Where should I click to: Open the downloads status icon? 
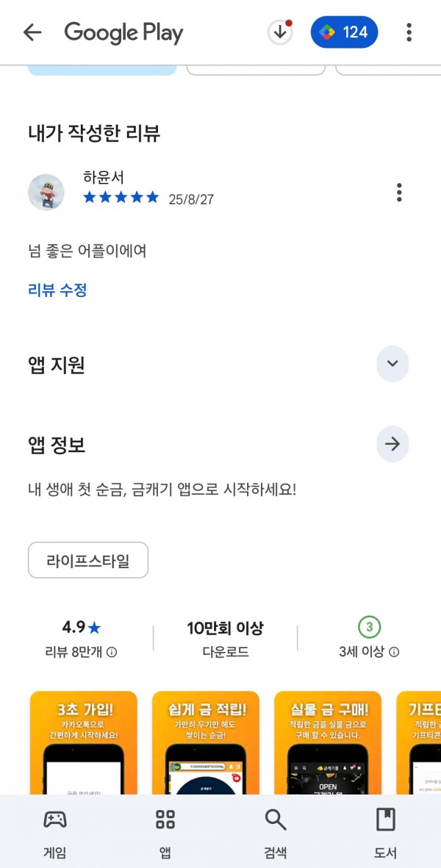pyautogui.click(x=280, y=32)
